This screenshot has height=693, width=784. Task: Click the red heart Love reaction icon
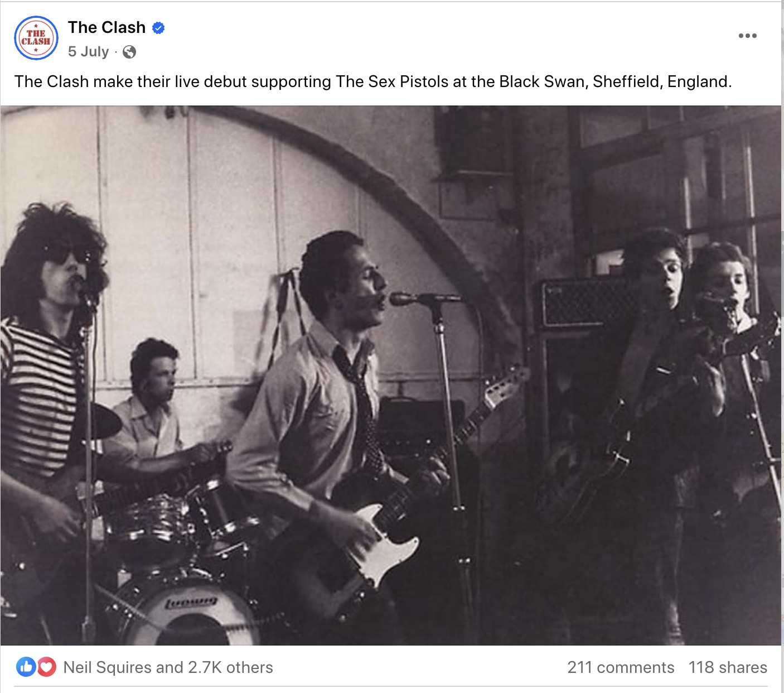click(46, 667)
